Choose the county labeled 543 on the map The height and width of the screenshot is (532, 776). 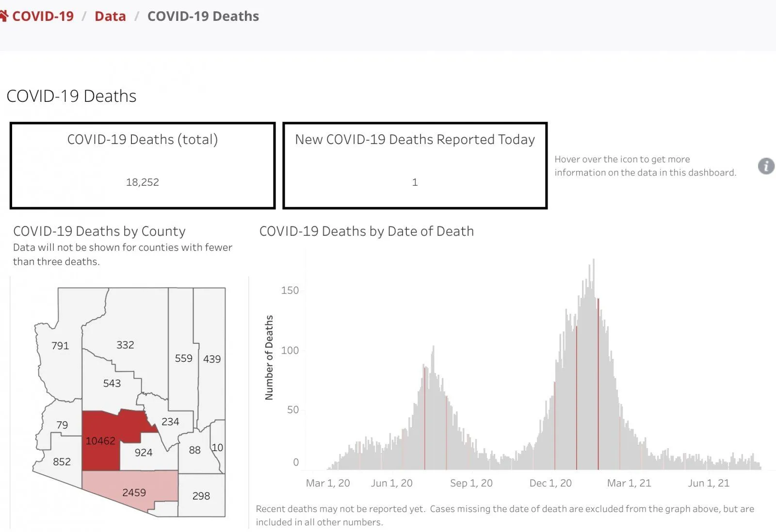[x=112, y=383]
